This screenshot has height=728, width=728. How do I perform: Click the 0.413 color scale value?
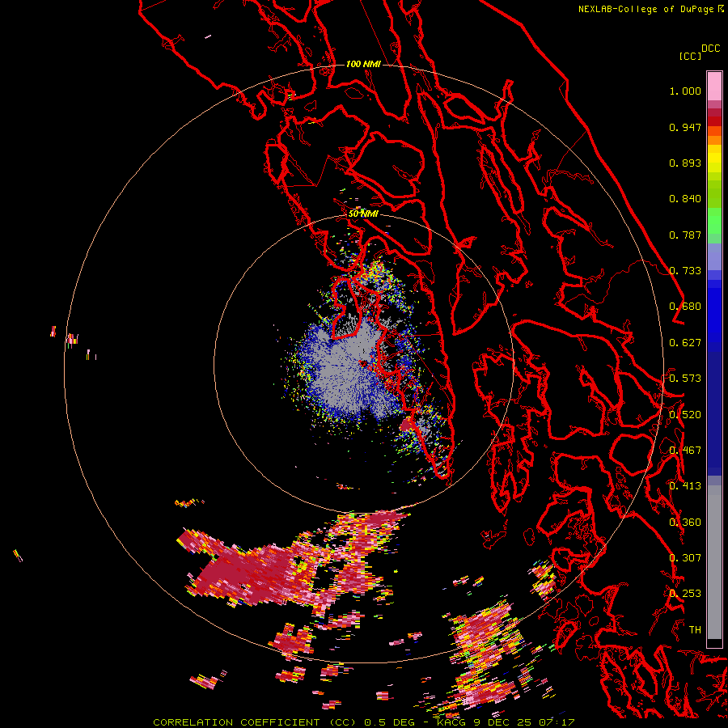coord(685,486)
